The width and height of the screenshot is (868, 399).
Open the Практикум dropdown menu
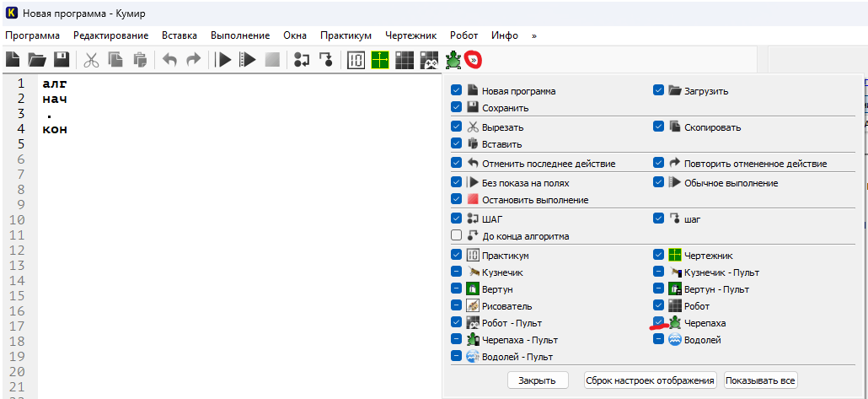pyautogui.click(x=346, y=35)
